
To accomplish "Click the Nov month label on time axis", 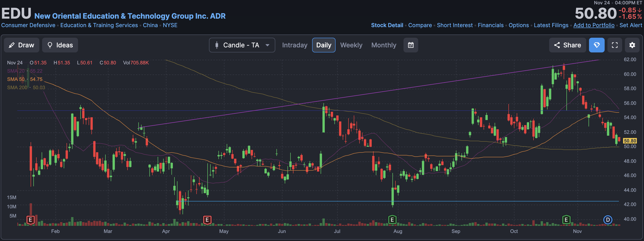I will pos(577,231).
